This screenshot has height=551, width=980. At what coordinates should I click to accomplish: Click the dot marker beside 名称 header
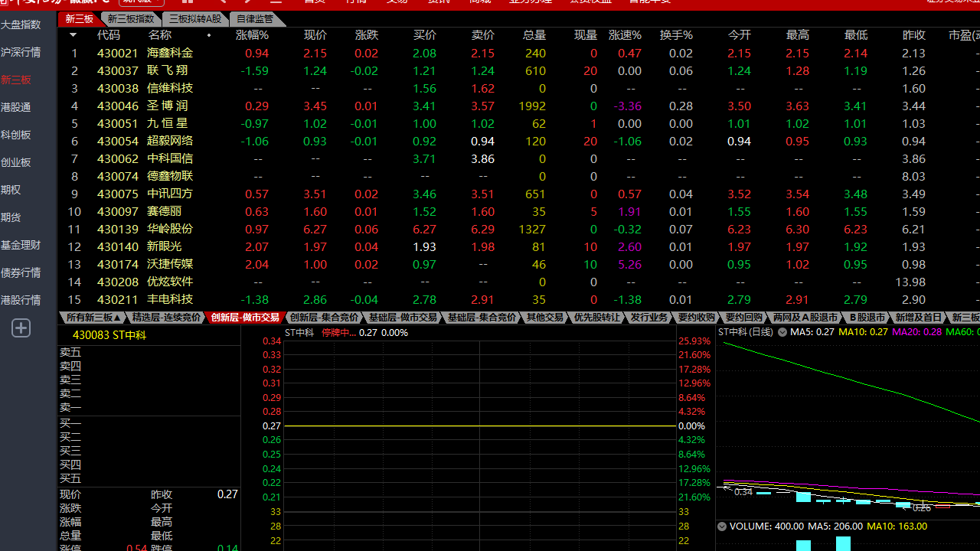pyautogui.click(x=209, y=35)
